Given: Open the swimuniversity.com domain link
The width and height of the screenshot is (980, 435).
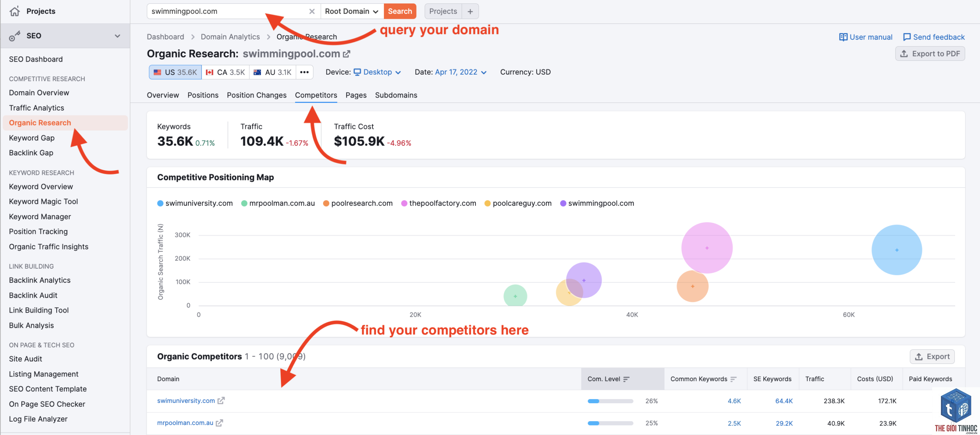Looking at the screenshot, I should click(x=186, y=401).
